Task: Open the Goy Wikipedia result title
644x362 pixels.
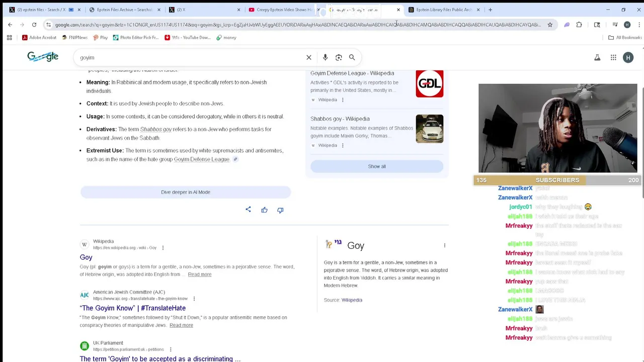Action: [86, 257]
